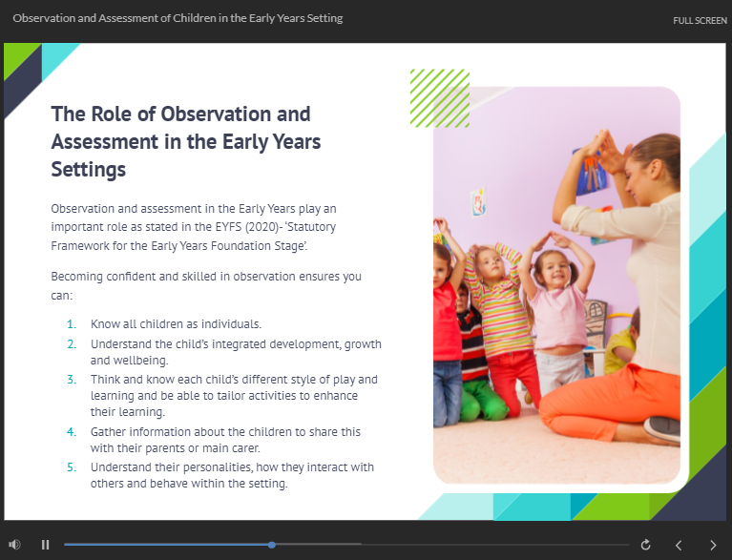The height and width of the screenshot is (560, 732).
Task: Advance to the next slide
Action: click(713, 545)
